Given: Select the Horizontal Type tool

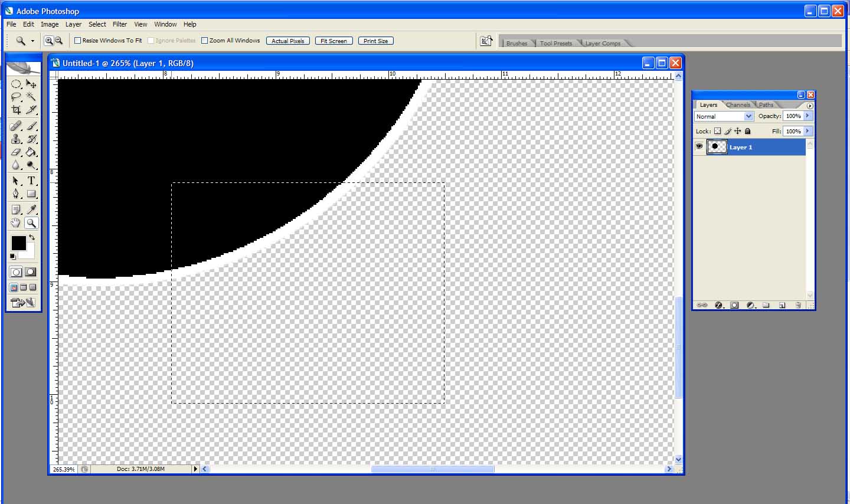Looking at the screenshot, I should click(31, 181).
